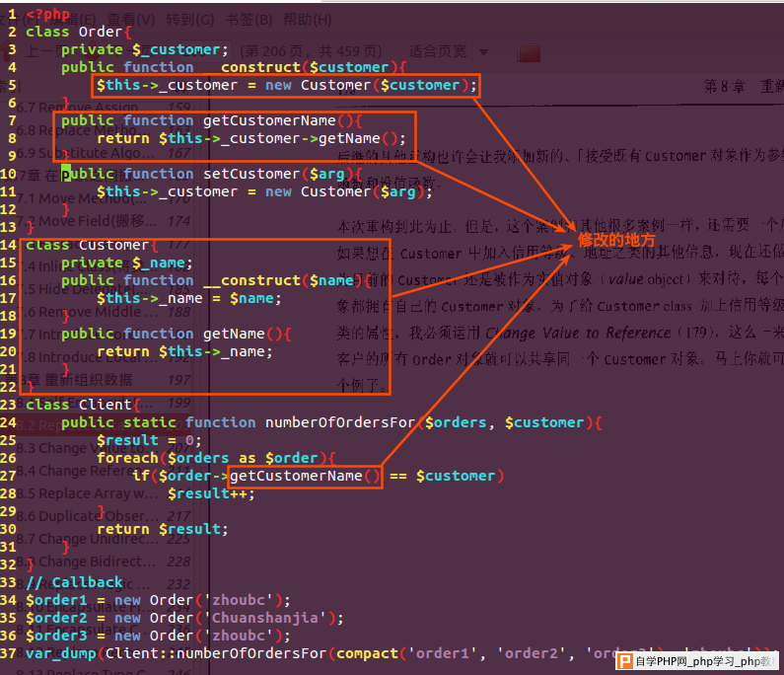Image resolution: width=784 pixels, height=675 pixels.
Task: Select outline entry '8.5 Replace Array w...'
Action: (87, 492)
